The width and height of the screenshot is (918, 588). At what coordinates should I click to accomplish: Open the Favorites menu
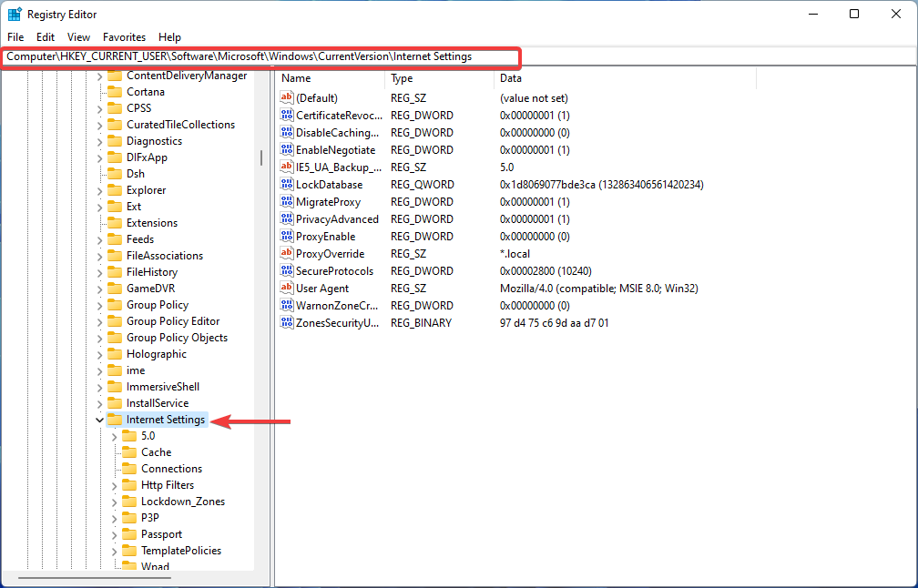pyautogui.click(x=124, y=37)
